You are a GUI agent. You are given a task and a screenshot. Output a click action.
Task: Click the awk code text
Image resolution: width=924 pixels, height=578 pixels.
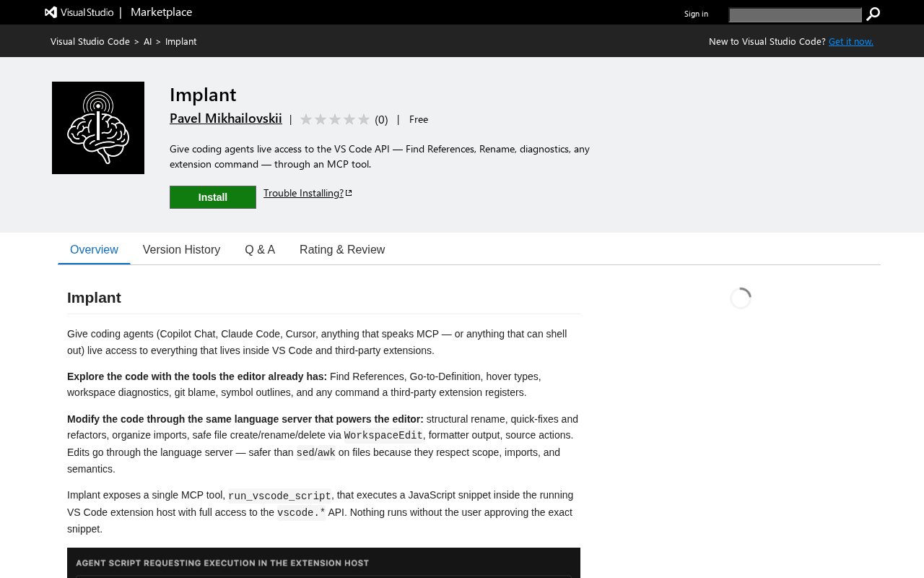click(327, 453)
